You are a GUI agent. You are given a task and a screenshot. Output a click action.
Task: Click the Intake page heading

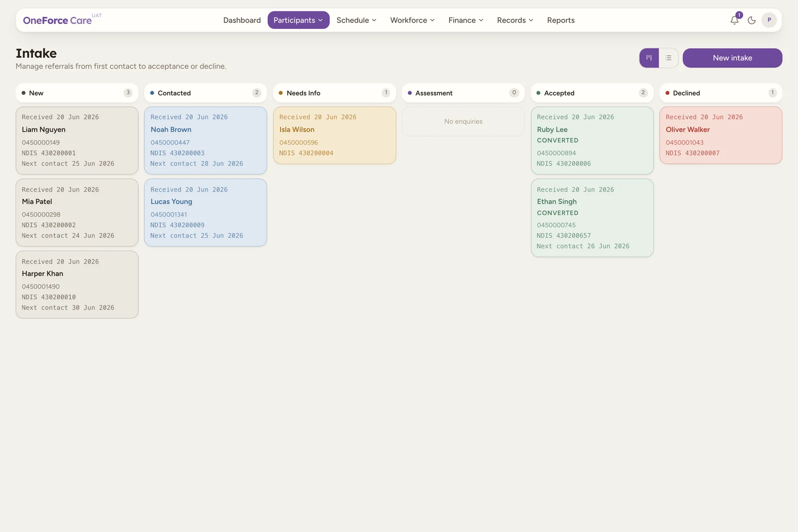point(36,53)
